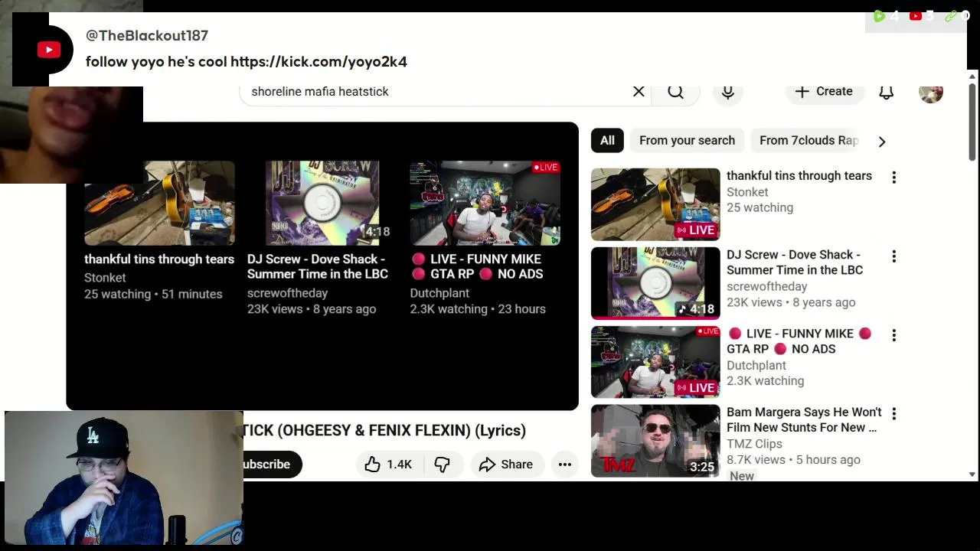Click the red YouTube counter icon top right
The height and width of the screenshot is (551, 980).
916,15
